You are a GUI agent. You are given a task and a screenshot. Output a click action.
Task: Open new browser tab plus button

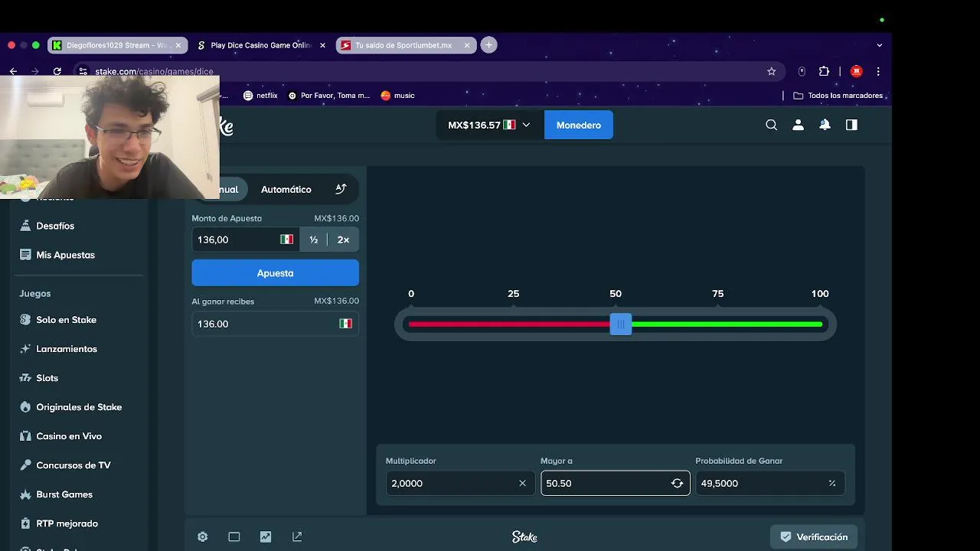[x=488, y=45]
